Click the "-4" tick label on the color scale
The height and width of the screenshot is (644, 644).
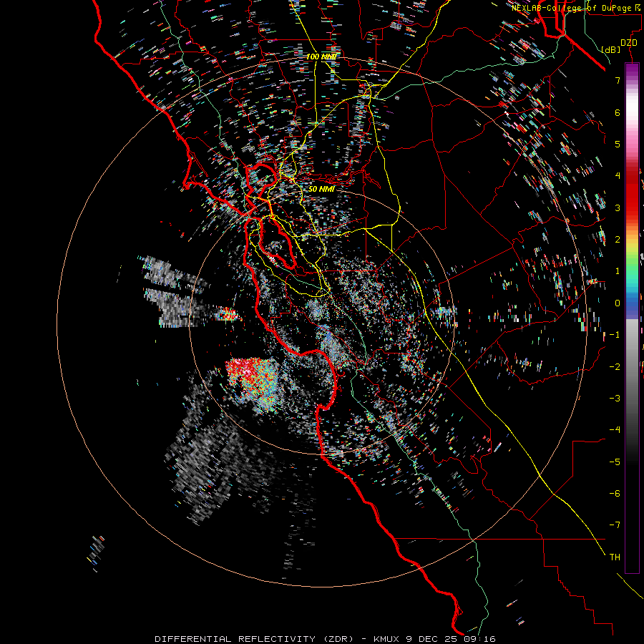[615, 430]
